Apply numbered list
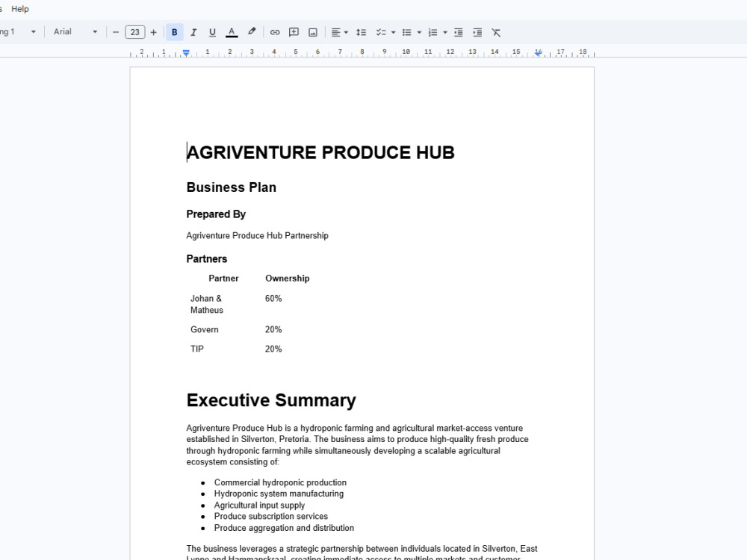Image resolution: width=747 pixels, height=560 pixels. (433, 32)
